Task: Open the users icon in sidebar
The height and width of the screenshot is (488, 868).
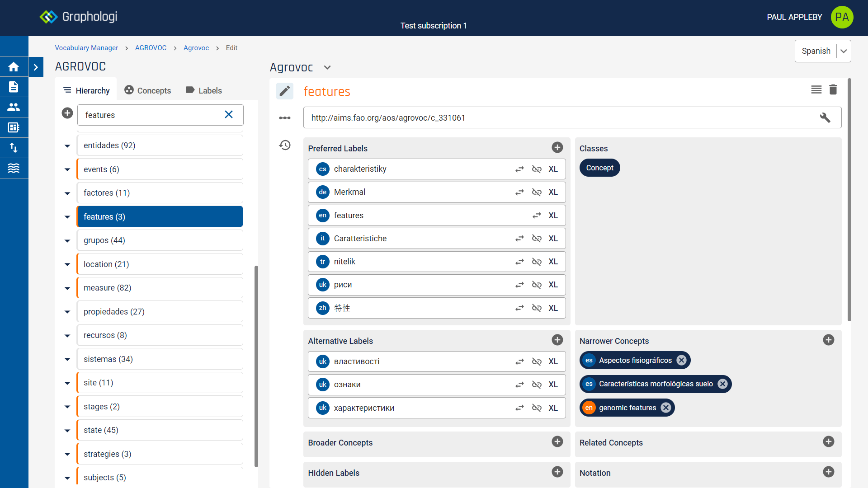Action: (14, 107)
